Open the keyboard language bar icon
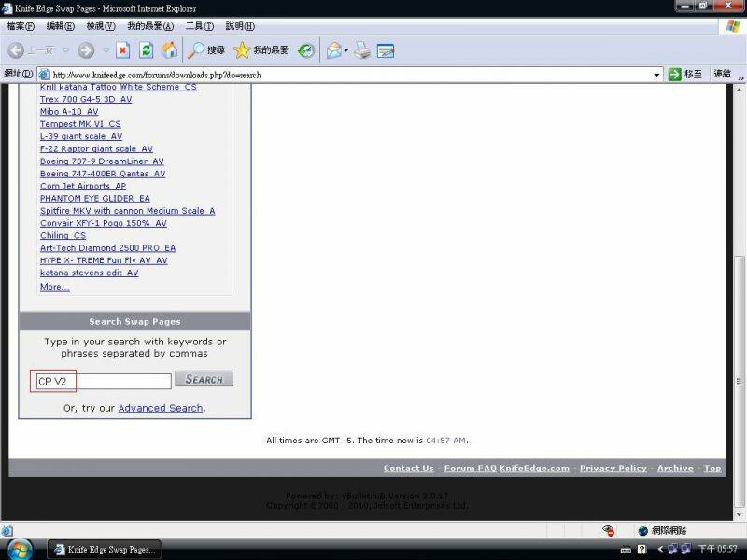This screenshot has height=560, width=747. (x=626, y=550)
